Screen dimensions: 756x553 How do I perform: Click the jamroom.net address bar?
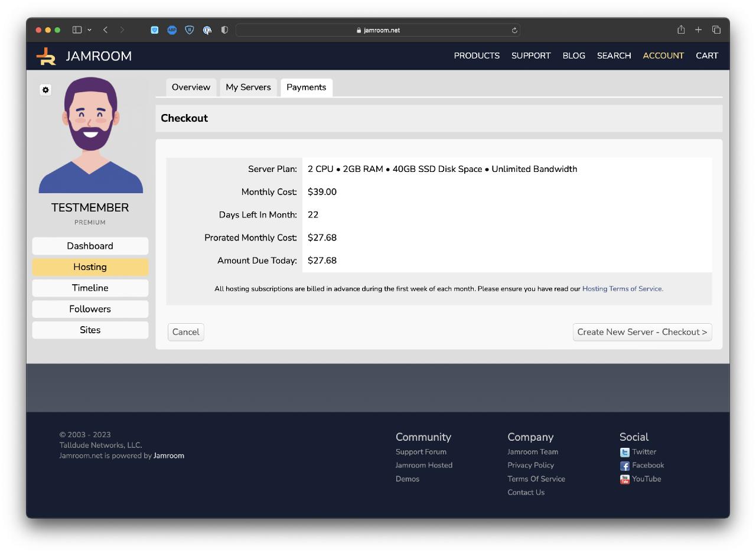click(378, 30)
